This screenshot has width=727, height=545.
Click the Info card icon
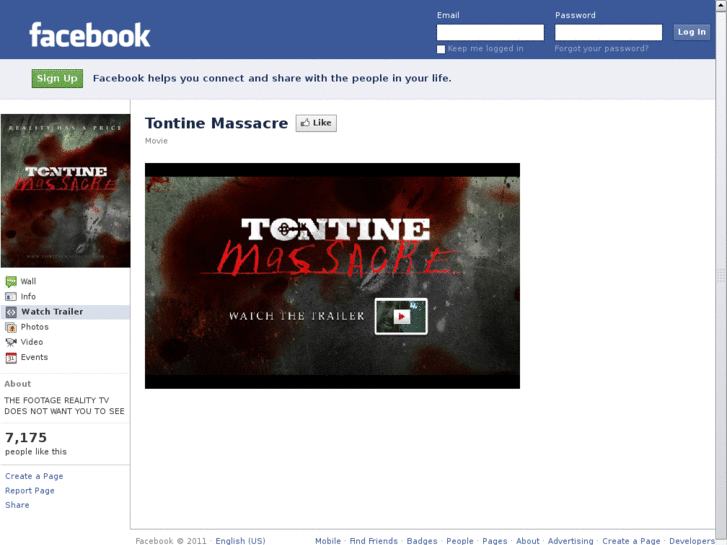coord(11,296)
